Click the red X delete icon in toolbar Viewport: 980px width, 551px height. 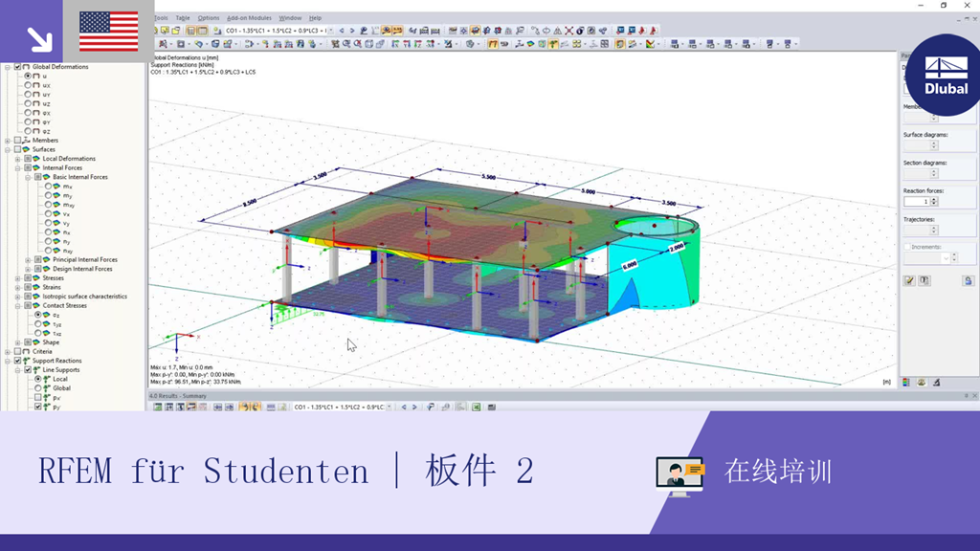tap(568, 31)
